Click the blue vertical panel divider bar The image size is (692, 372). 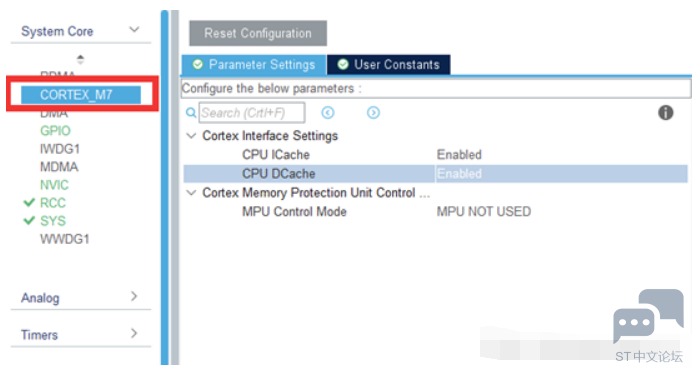(x=165, y=188)
